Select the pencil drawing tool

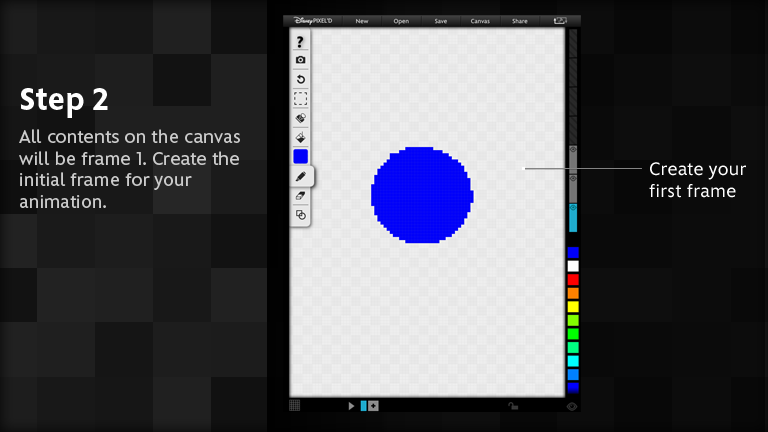click(301, 176)
